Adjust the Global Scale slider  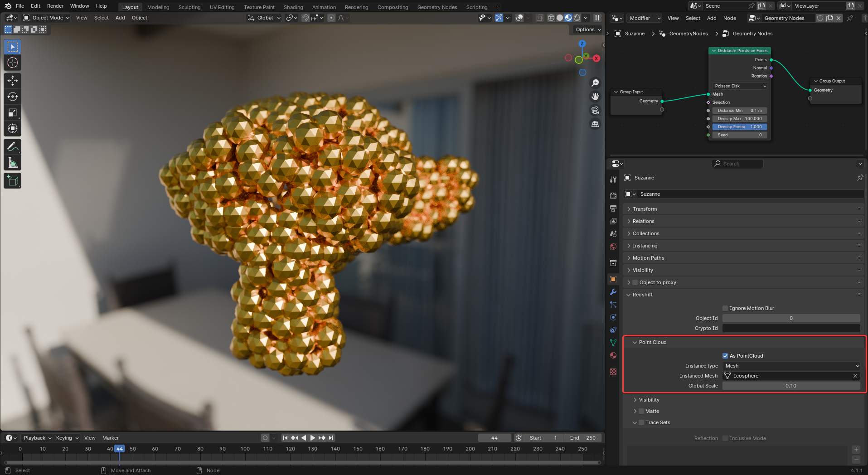791,386
